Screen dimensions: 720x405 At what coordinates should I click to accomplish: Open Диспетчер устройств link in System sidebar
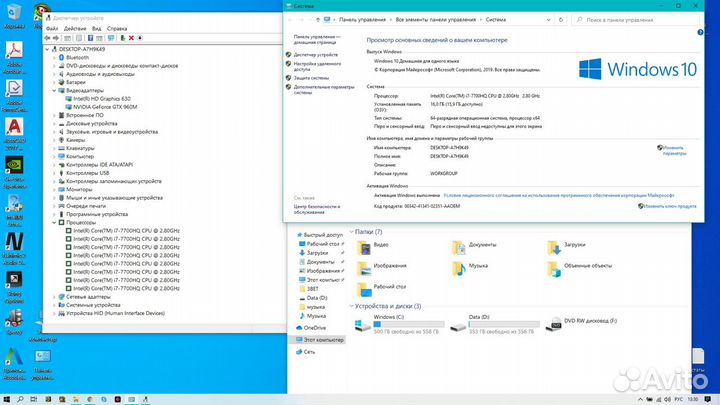(x=316, y=55)
